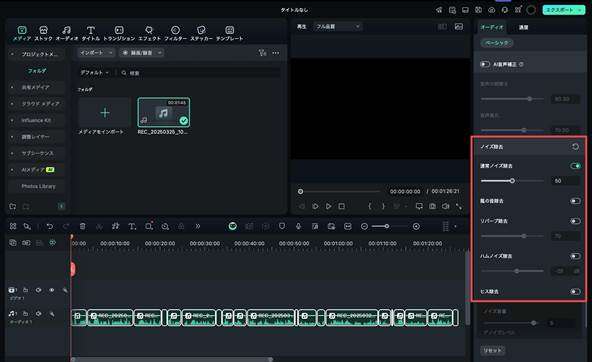592x362 pixels.
Task: Open the フル画質 playback quality dropdown
Action: click(x=338, y=26)
